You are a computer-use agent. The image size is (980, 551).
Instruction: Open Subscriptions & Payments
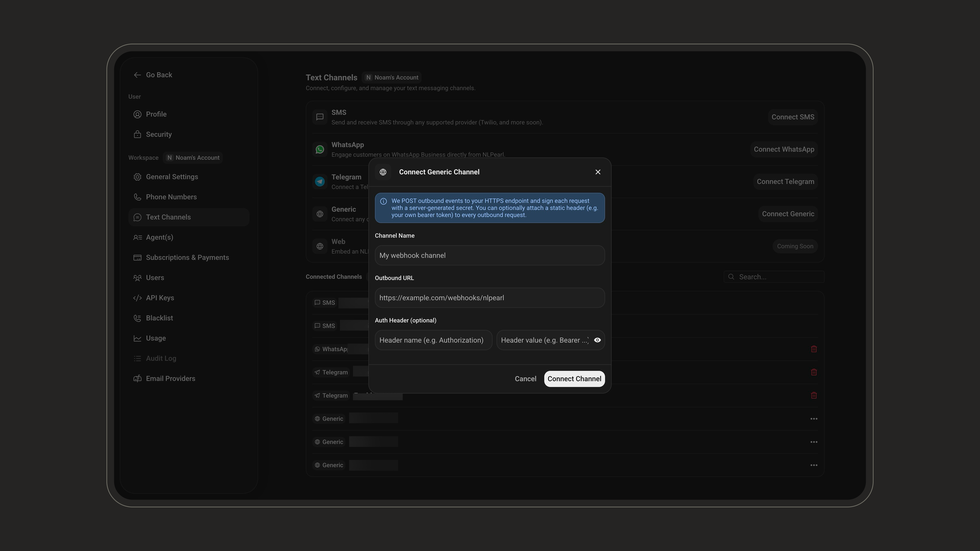[189, 258]
